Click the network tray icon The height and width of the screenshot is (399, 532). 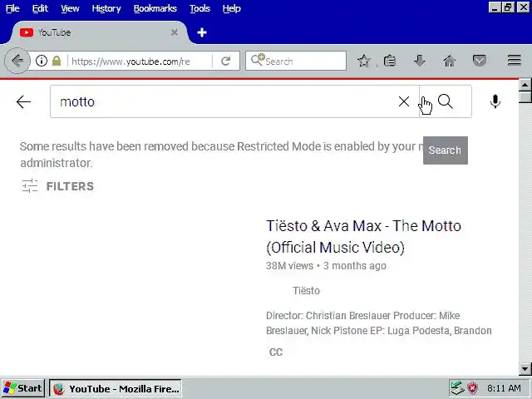pyautogui.click(x=456, y=388)
